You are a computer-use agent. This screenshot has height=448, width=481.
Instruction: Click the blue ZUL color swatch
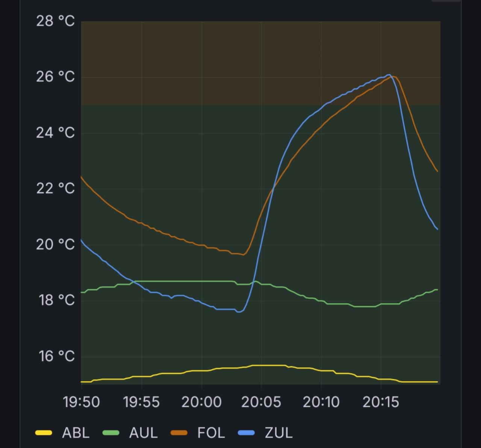[x=247, y=433]
